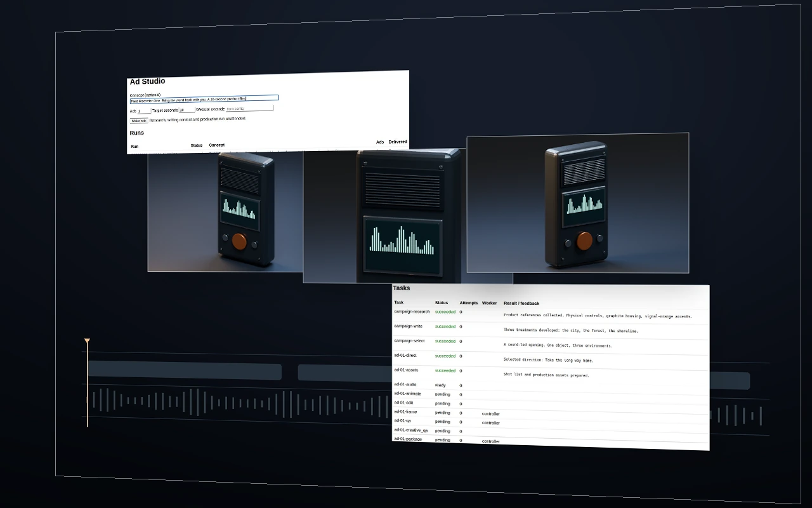Image resolution: width=812 pixels, height=508 pixels.
Task: Click the Task column header in Tasks table
Action: pyautogui.click(x=398, y=302)
